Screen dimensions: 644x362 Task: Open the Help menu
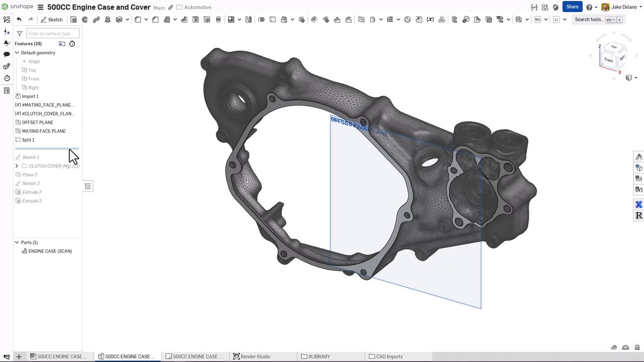click(x=589, y=7)
